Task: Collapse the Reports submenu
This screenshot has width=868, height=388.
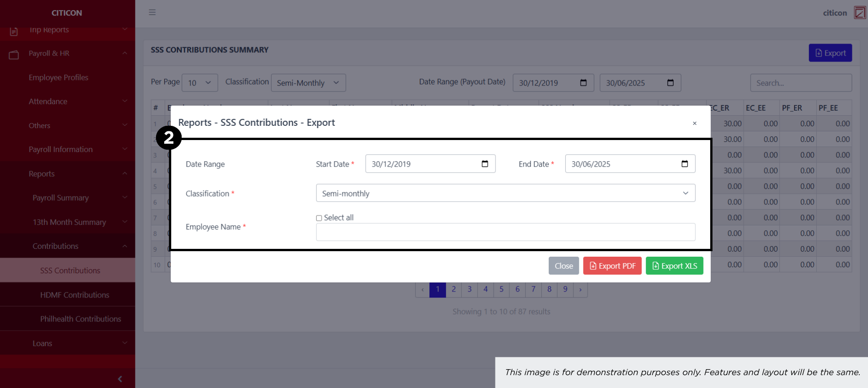Action: click(x=125, y=174)
